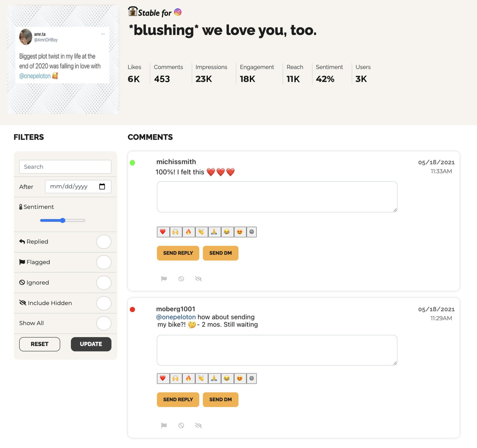Click the Users 3K stat

coord(363,73)
